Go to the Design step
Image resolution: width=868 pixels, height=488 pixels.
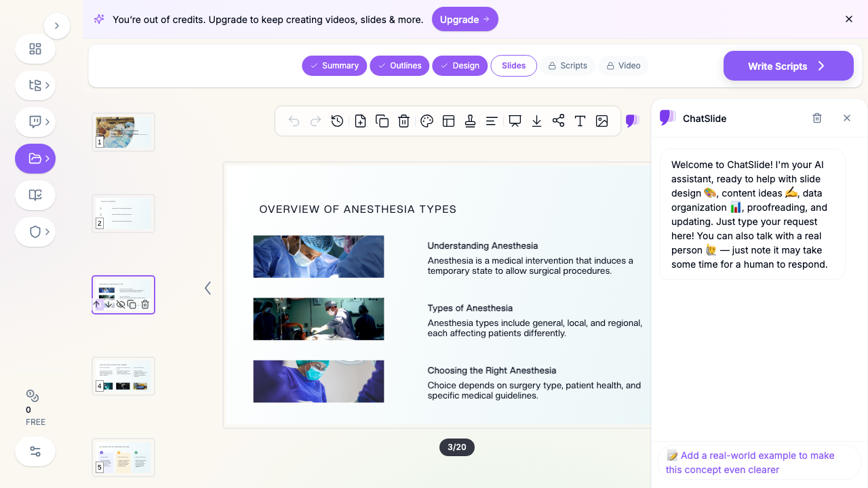(460, 66)
